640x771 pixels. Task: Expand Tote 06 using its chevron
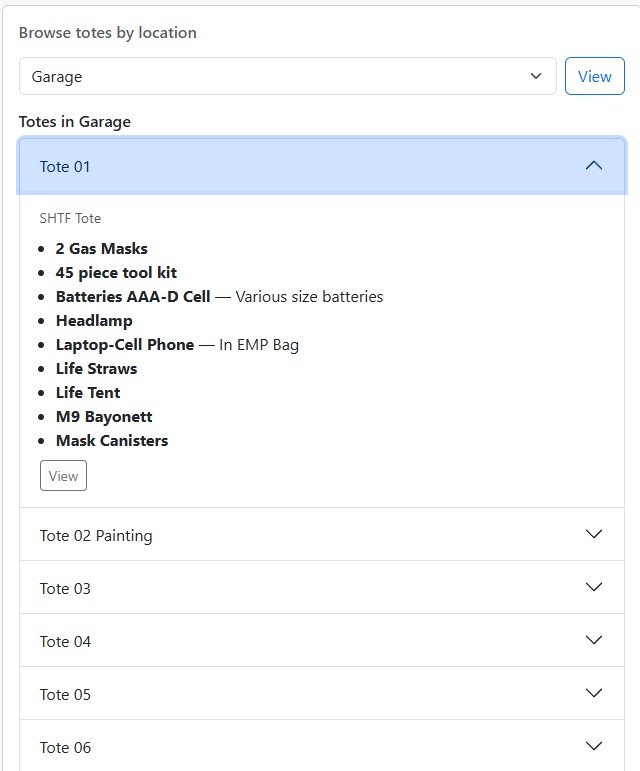(593, 747)
